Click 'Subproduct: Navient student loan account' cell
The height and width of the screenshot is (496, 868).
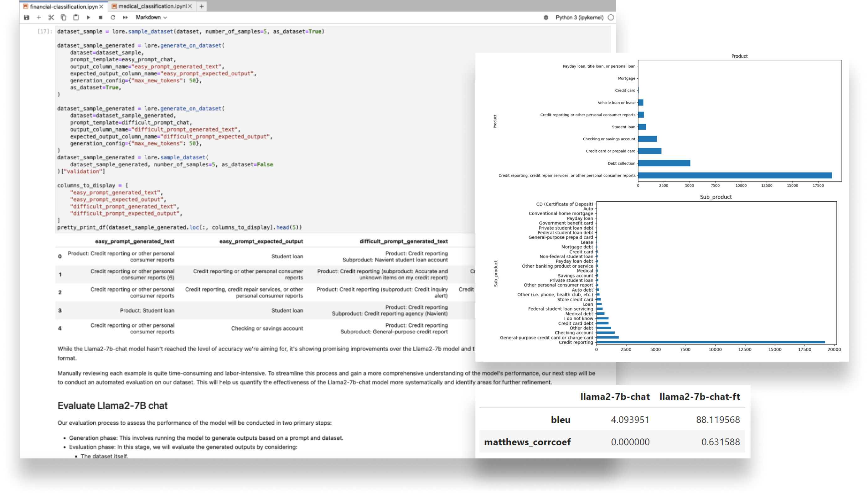tap(395, 260)
